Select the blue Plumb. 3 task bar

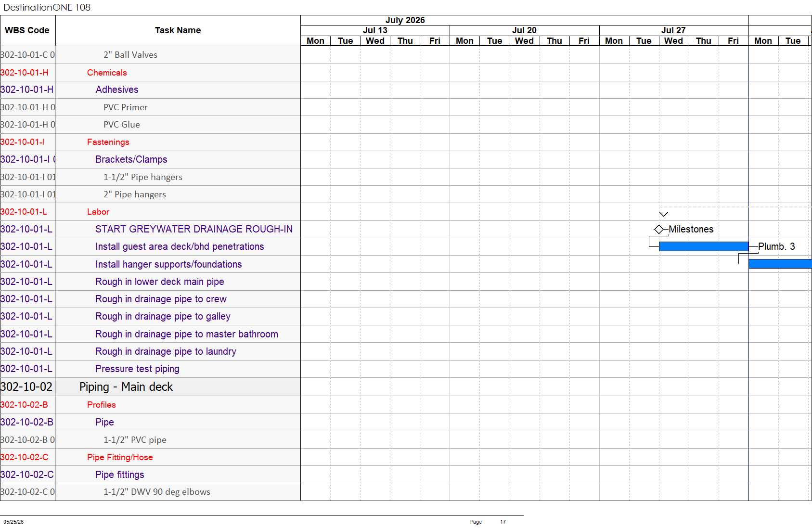pos(703,246)
